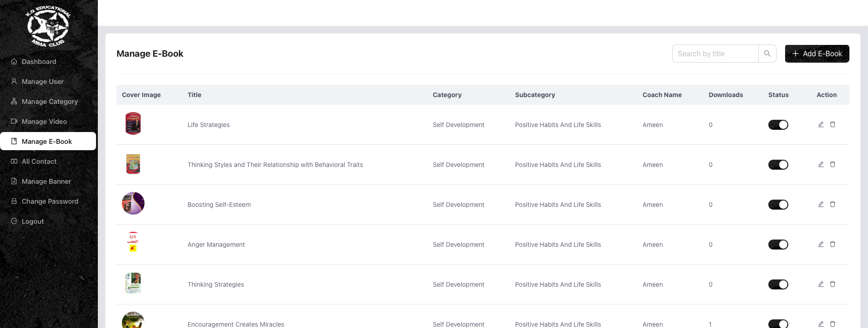The width and height of the screenshot is (868, 328).
Task: Delete the Thinking Styles e-book row
Action: (x=832, y=164)
